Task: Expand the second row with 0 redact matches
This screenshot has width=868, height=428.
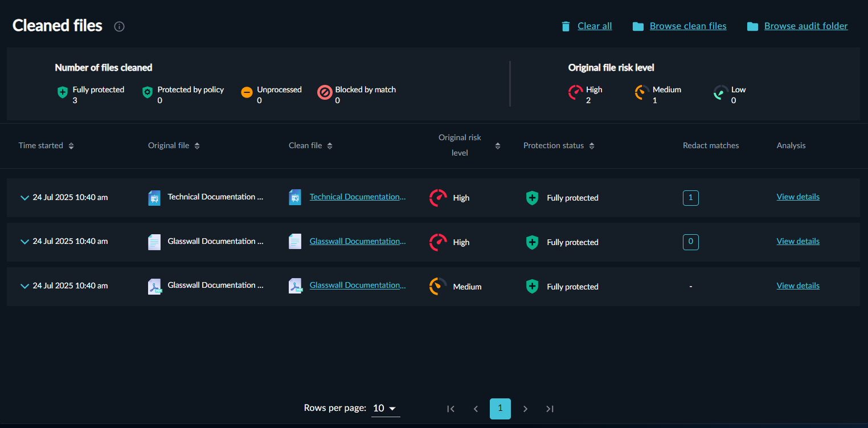Action: point(24,242)
